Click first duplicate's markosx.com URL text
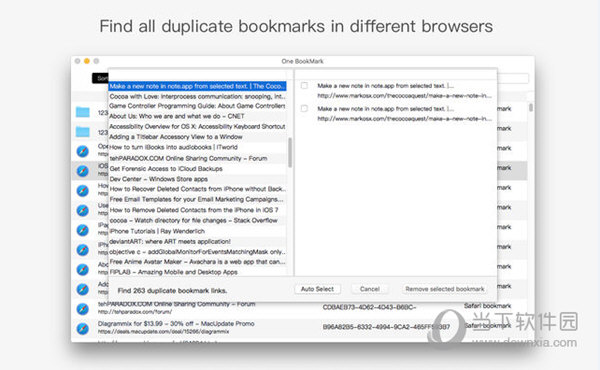 pyautogui.click(x=404, y=96)
